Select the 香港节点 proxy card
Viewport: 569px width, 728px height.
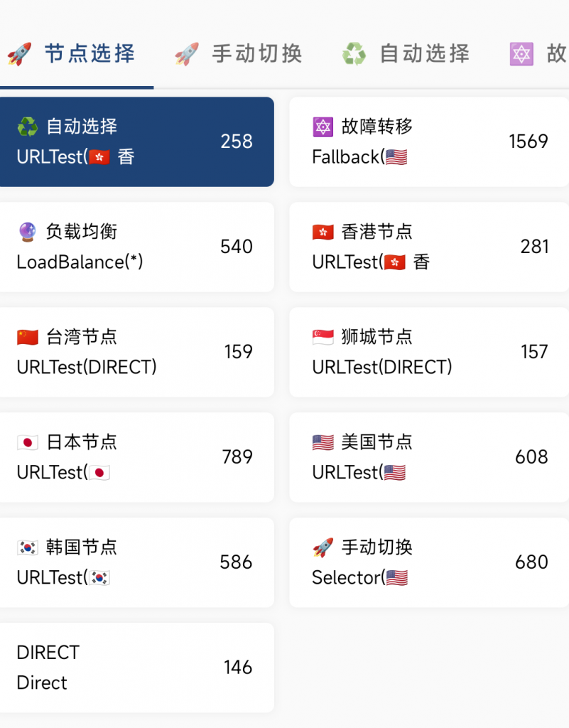(429, 247)
